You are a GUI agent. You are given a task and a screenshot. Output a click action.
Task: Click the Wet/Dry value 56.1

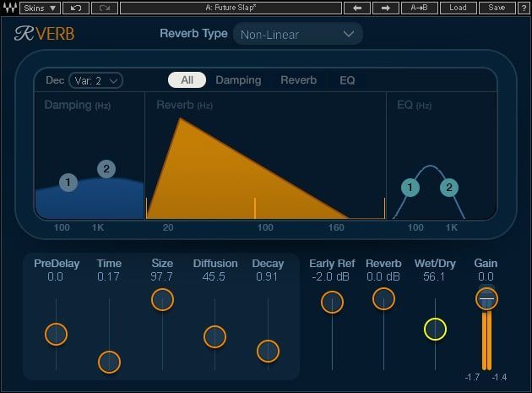pyautogui.click(x=434, y=277)
